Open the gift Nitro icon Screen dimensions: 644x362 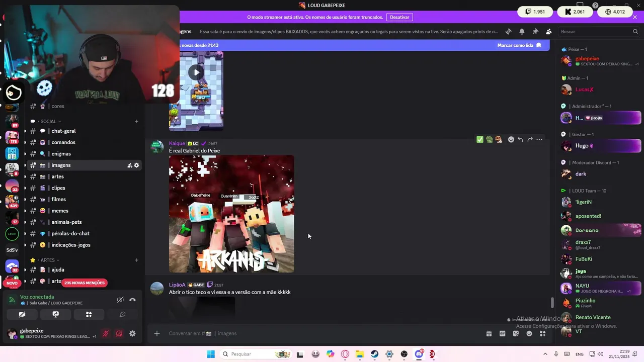pyautogui.click(x=489, y=333)
